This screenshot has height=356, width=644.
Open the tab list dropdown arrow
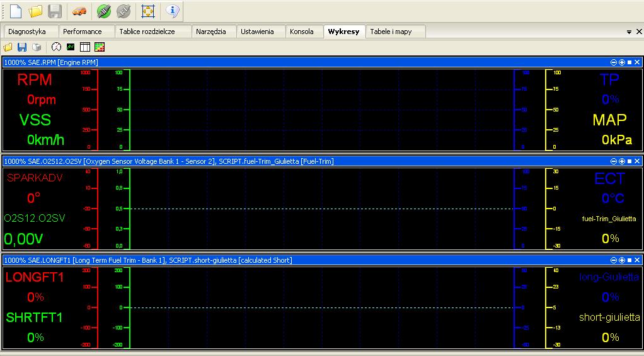pos(630,32)
